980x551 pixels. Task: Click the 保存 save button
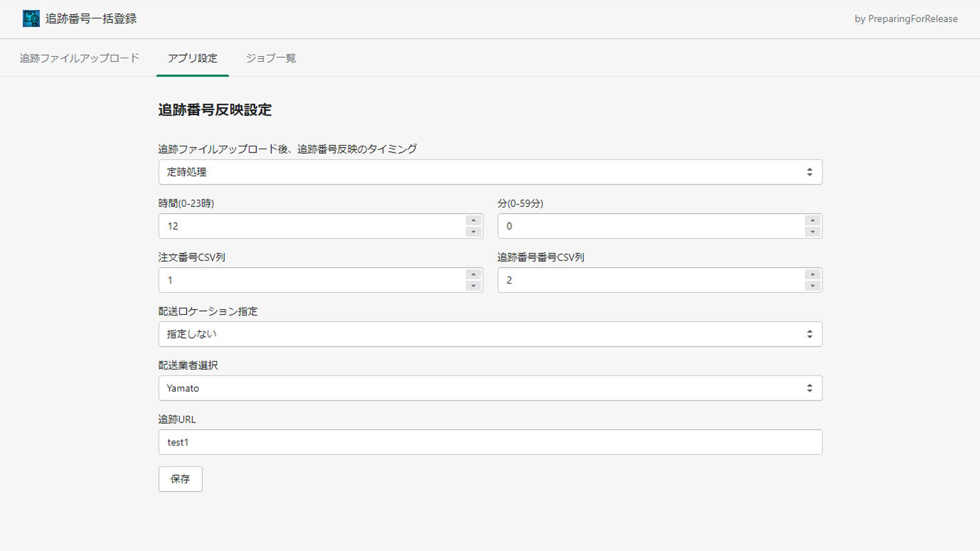click(x=180, y=479)
